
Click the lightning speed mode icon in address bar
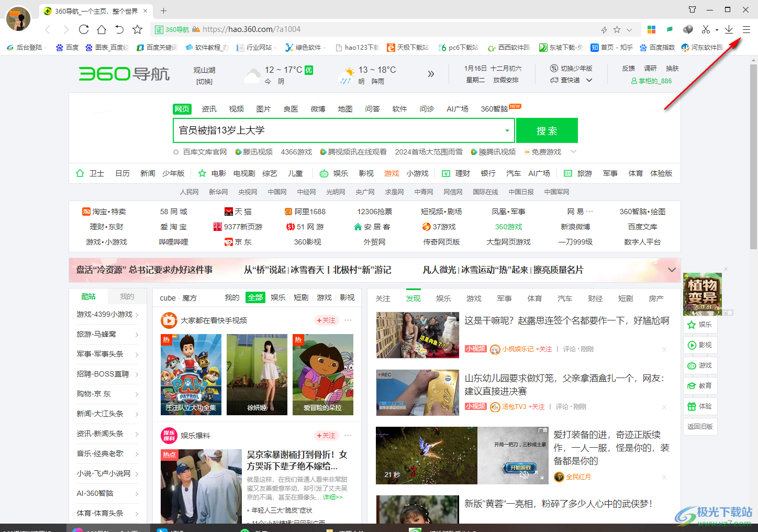[x=604, y=30]
